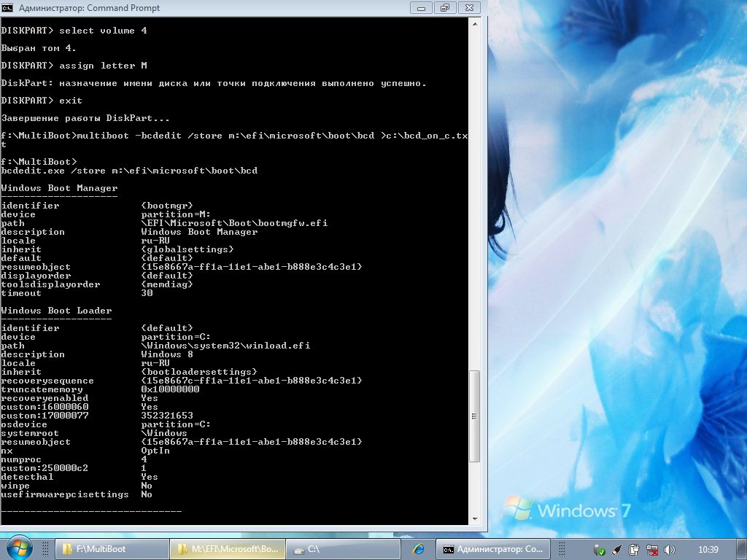This screenshot has height=560, width=747.
Task: Click the Show desktop strip by the clock
Action: (742, 549)
